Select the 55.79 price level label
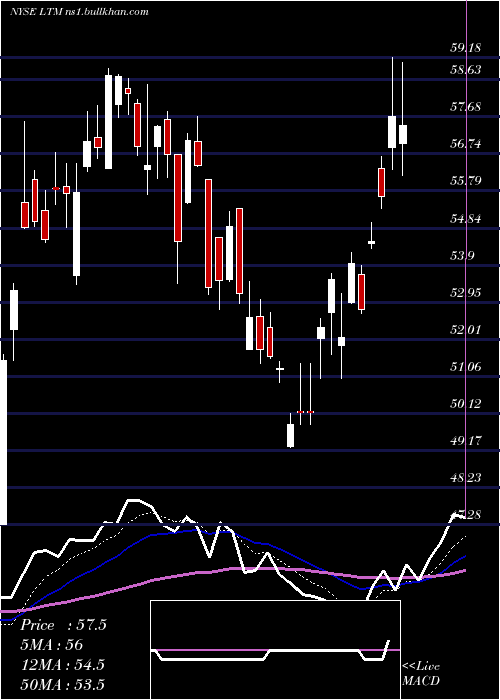 466,181
